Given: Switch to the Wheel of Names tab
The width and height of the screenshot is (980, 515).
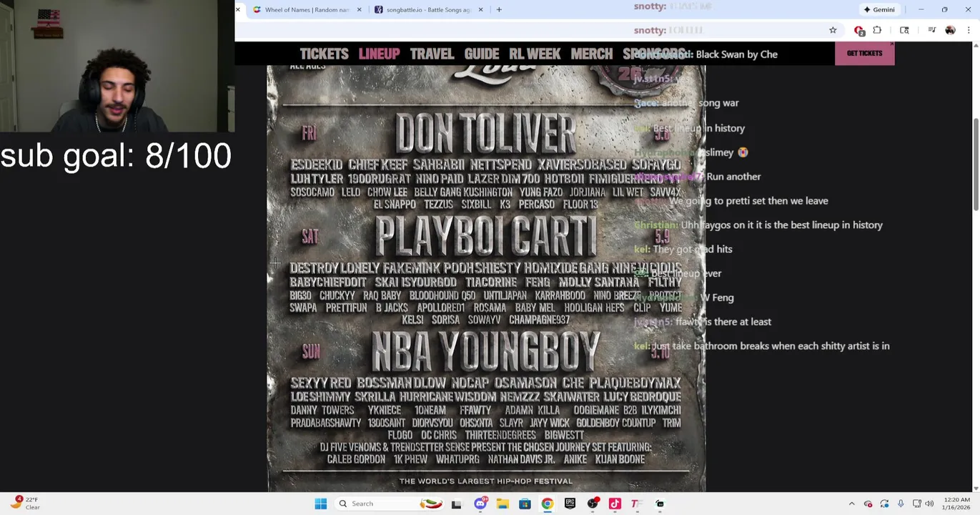Looking at the screenshot, I should (x=307, y=10).
